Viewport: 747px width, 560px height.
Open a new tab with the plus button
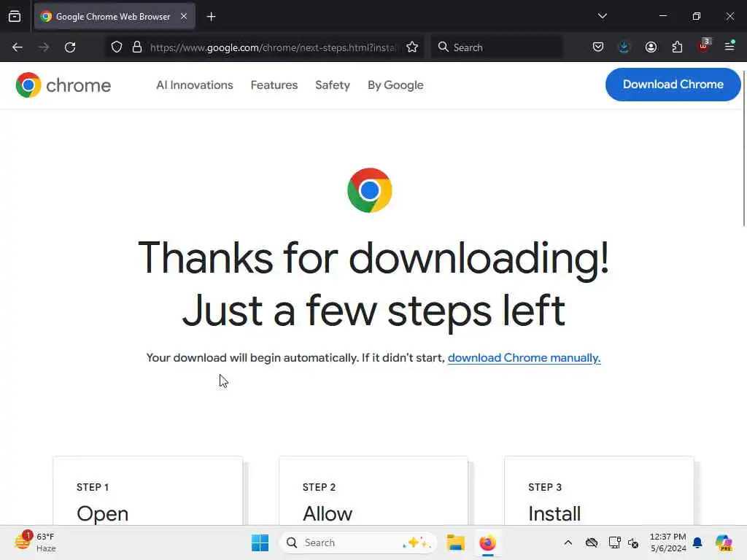click(x=211, y=17)
